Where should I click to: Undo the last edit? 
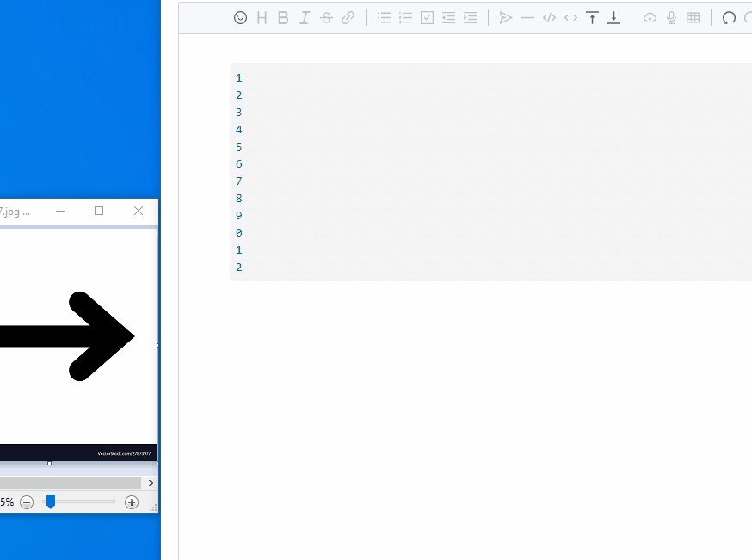(x=729, y=17)
